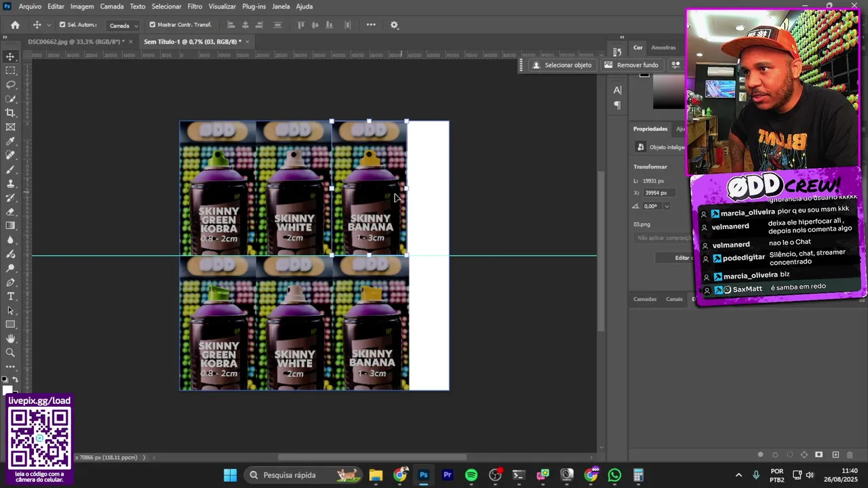
Task: Select the Path Selection tool
Action: click(10, 310)
